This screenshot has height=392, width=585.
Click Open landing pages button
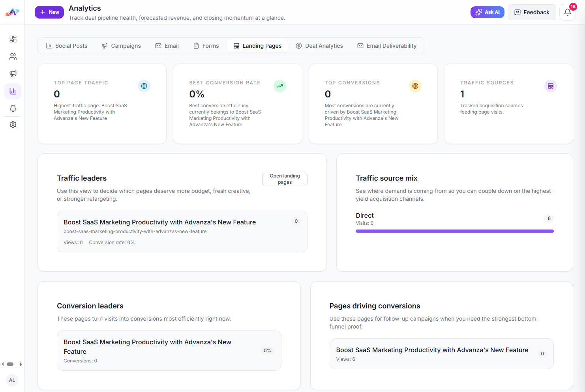(285, 179)
